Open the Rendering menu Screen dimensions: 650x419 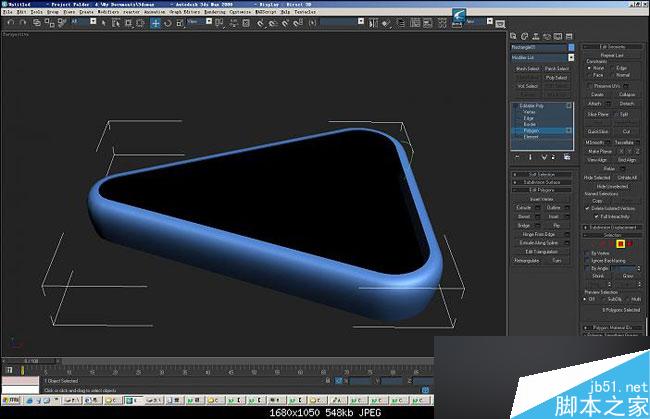(213, 11)
